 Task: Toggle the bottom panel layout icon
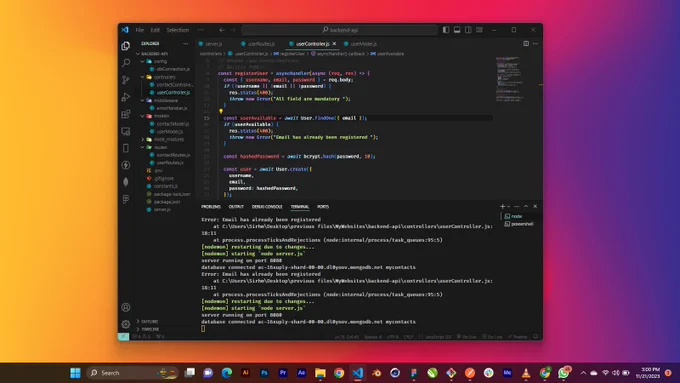(457, 30)
